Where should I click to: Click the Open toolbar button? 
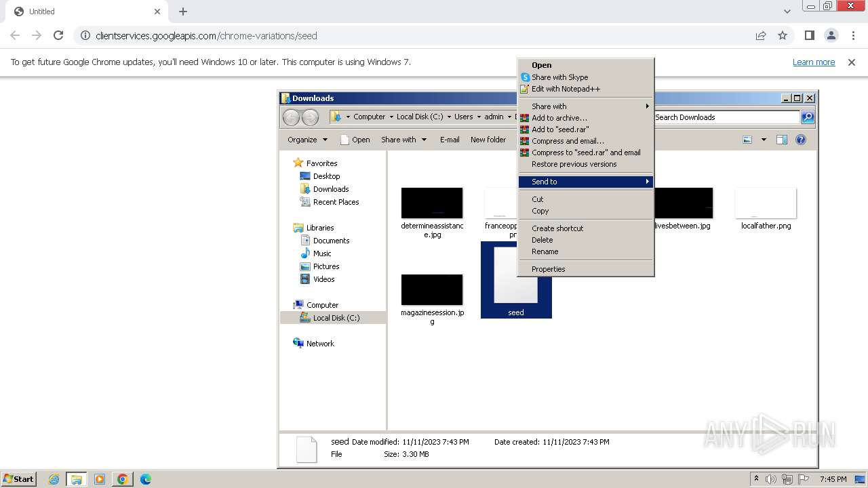[x=355, y=140]
